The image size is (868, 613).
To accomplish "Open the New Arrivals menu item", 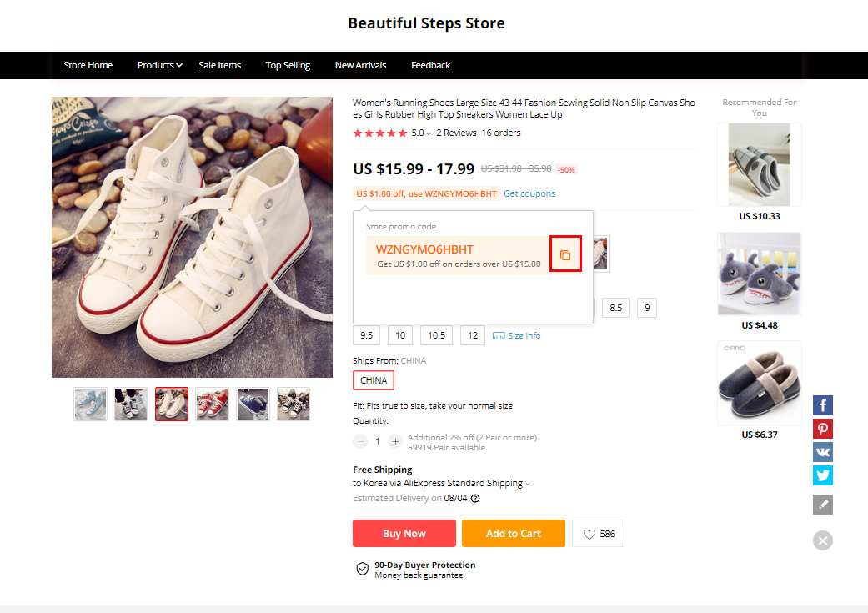I will [360, 65].
